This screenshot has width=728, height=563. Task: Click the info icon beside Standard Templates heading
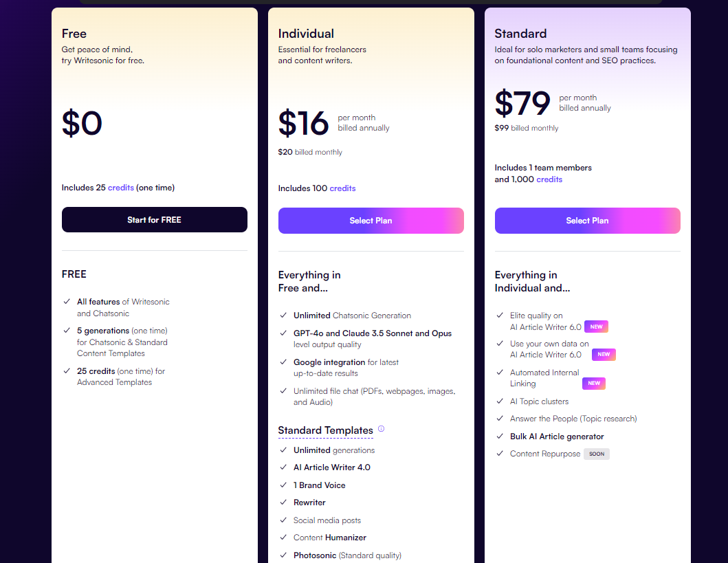[381, 428]
